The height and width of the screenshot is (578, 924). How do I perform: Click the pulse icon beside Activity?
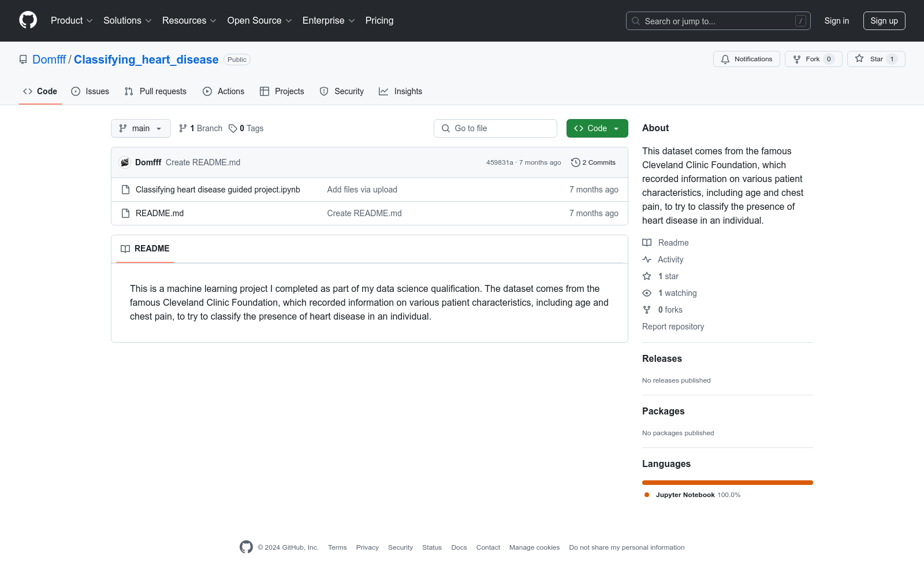(647, 260)
